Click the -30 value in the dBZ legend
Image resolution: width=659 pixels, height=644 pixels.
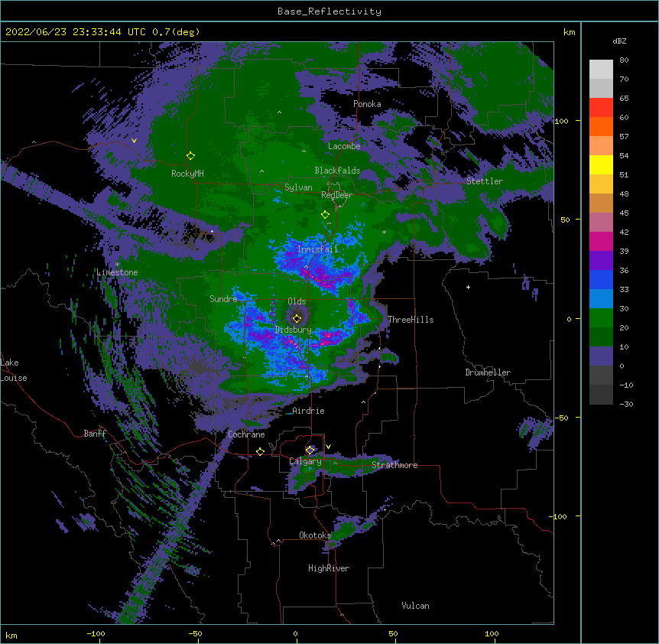coord(626,404)
